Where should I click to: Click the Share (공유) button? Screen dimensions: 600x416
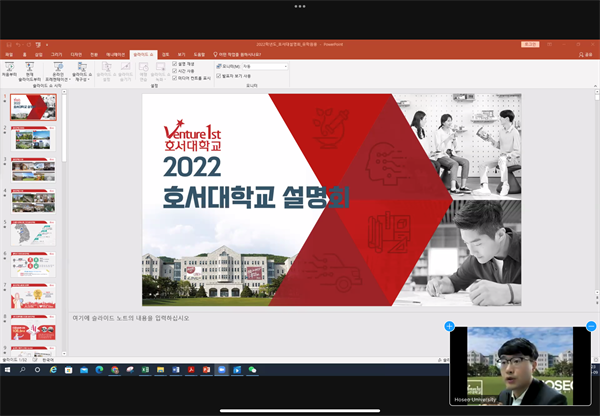pos(587,54)
